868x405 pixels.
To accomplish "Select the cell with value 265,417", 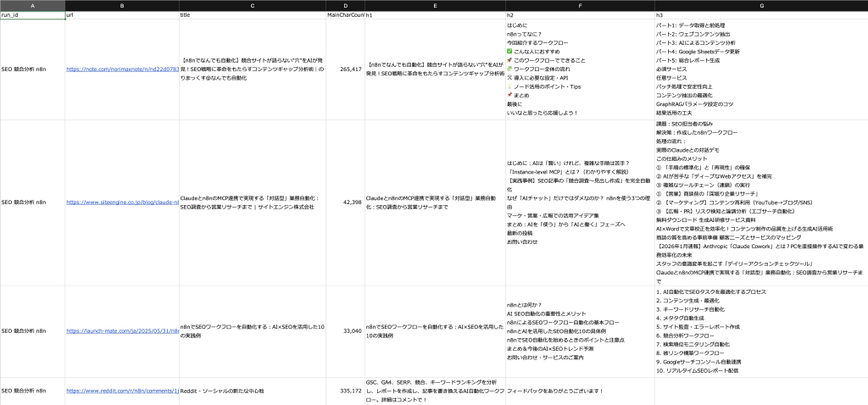I will [346, 69].
